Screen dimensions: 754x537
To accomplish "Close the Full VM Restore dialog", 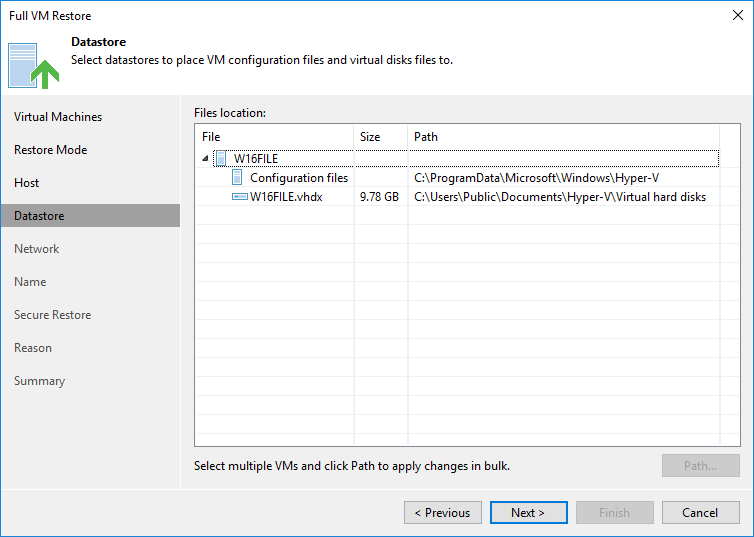I will (x=738, y=15).
